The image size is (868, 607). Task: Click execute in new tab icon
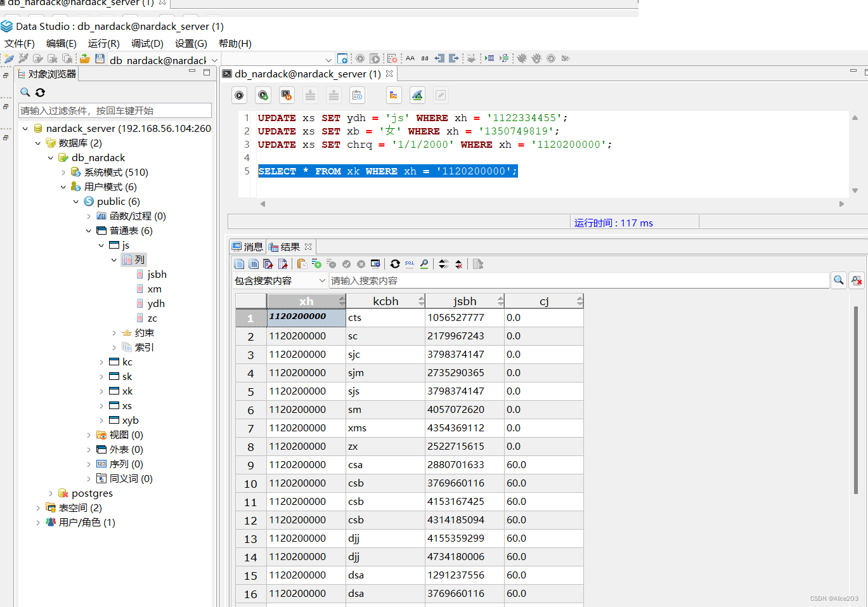[262, 95]
